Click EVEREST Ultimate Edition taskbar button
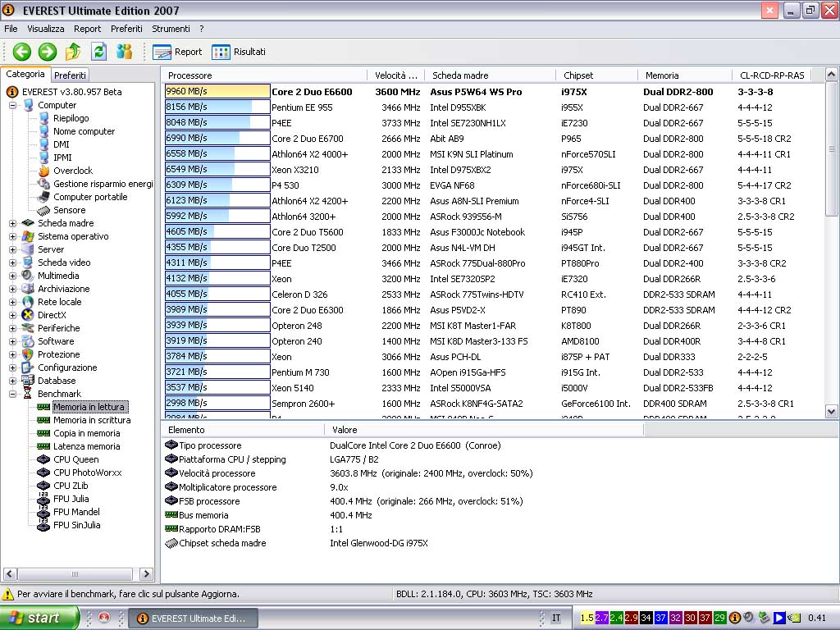This screenshot has height=630, width=840. tap(194, 619)
